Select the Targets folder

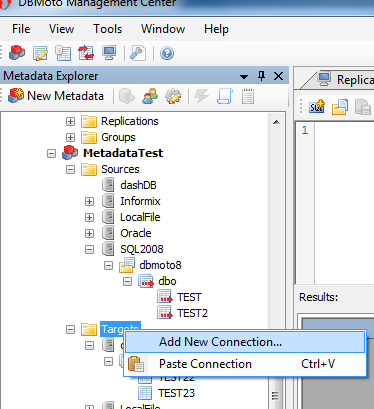(x=120, y=329)
